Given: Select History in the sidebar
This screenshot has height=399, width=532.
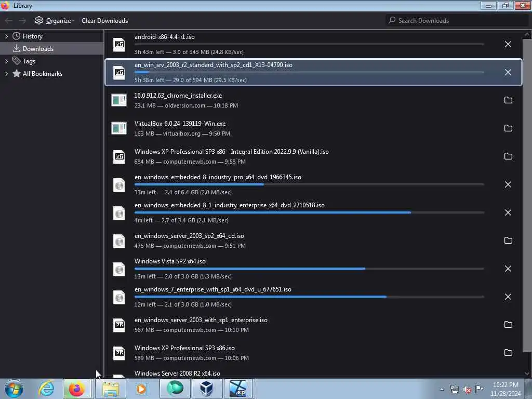Looking at the screenshot, I should 33,36.
